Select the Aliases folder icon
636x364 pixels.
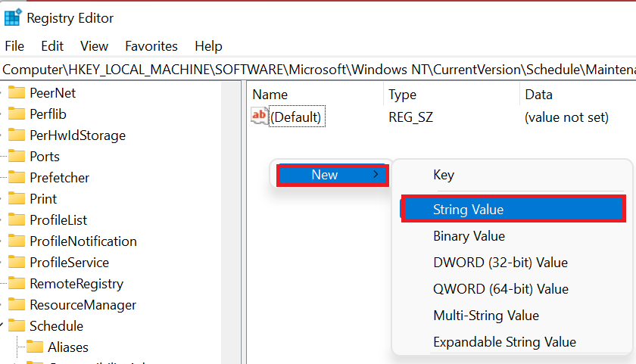point(35,347)
